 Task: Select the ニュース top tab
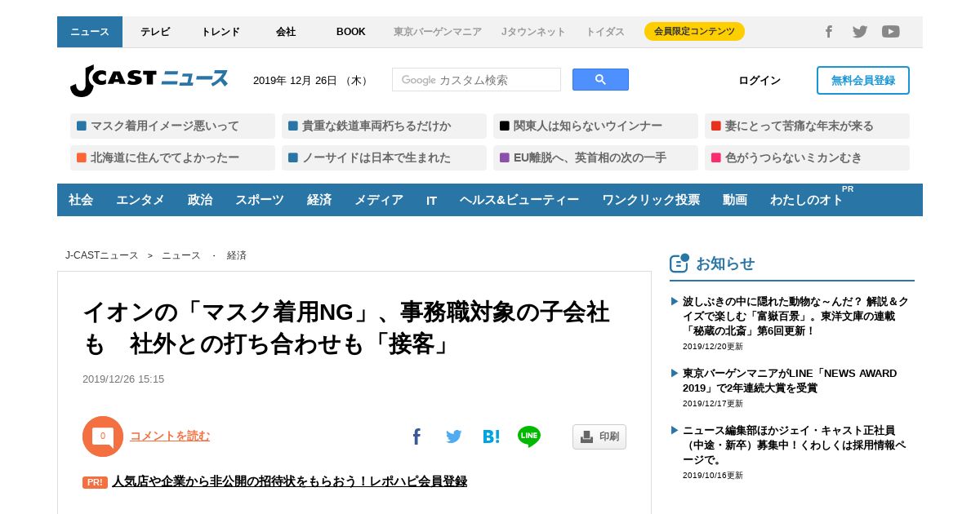[90, 32]
